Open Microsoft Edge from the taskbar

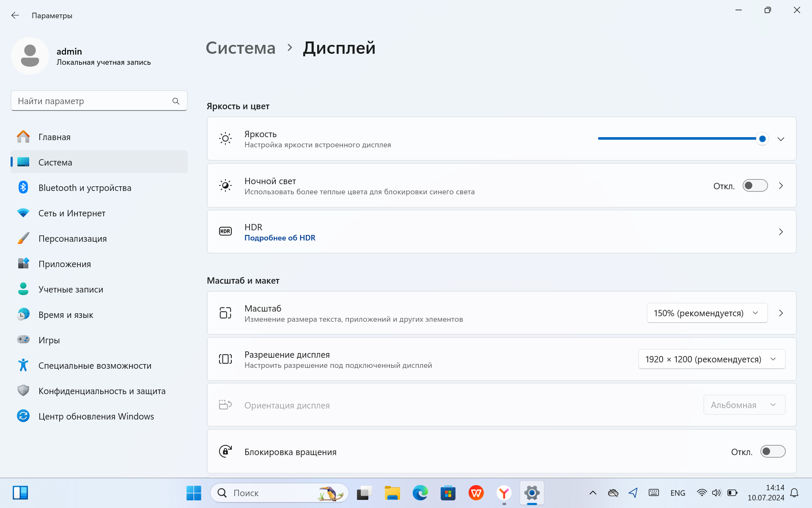pyautogui.click(x=420, y=493)
